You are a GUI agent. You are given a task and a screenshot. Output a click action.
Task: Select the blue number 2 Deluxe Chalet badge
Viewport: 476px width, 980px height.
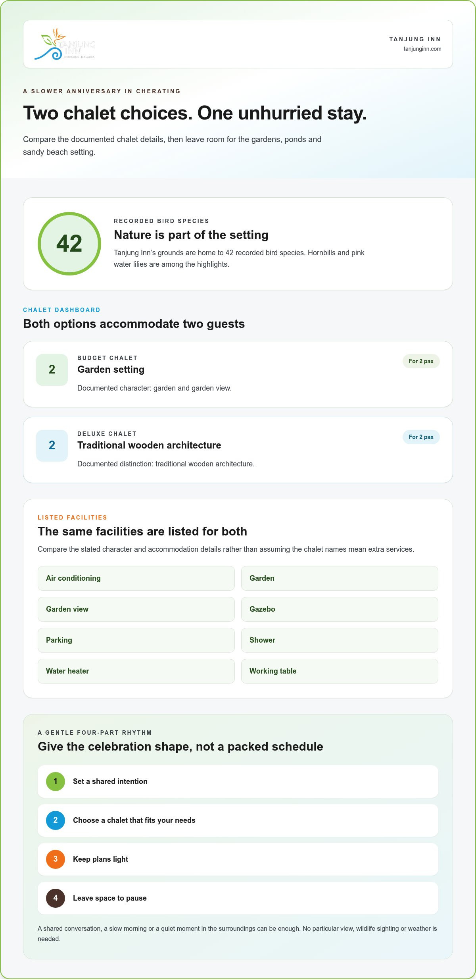click(52, 445)
